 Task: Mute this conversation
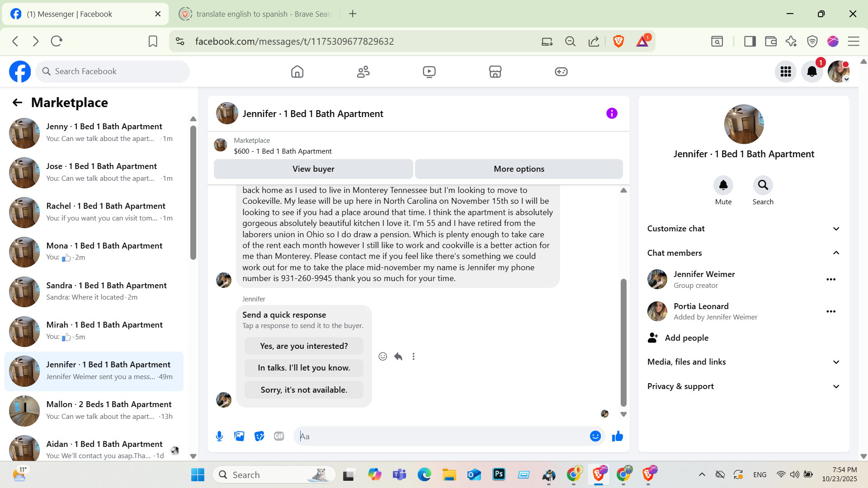coord(723,185)
